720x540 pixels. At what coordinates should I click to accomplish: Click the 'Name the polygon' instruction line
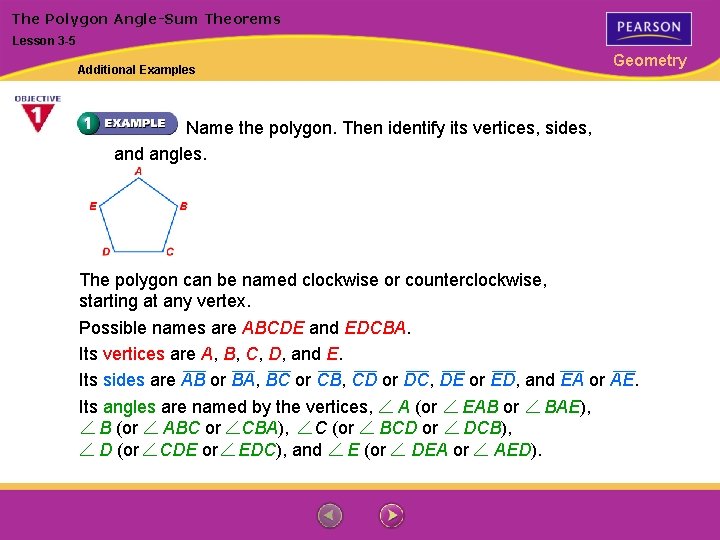pos(389,128)
